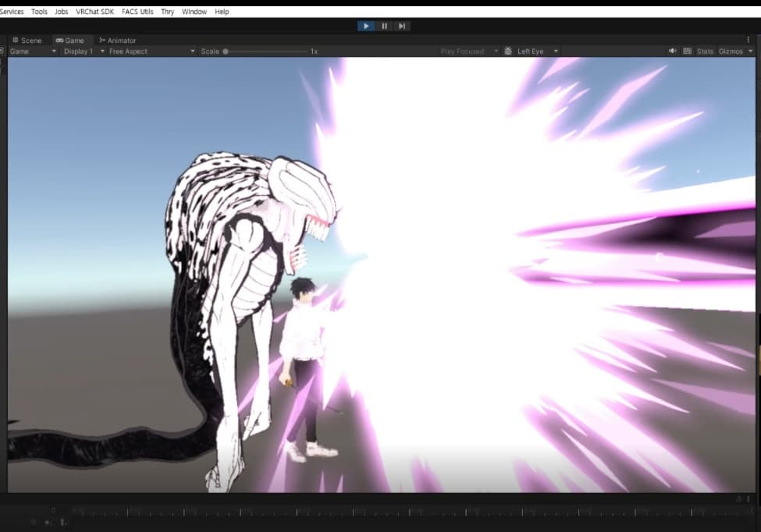Viewport: 761px width, 532px height.
Task: Open the Left Eye dropdown
Action: pos(538,51)
